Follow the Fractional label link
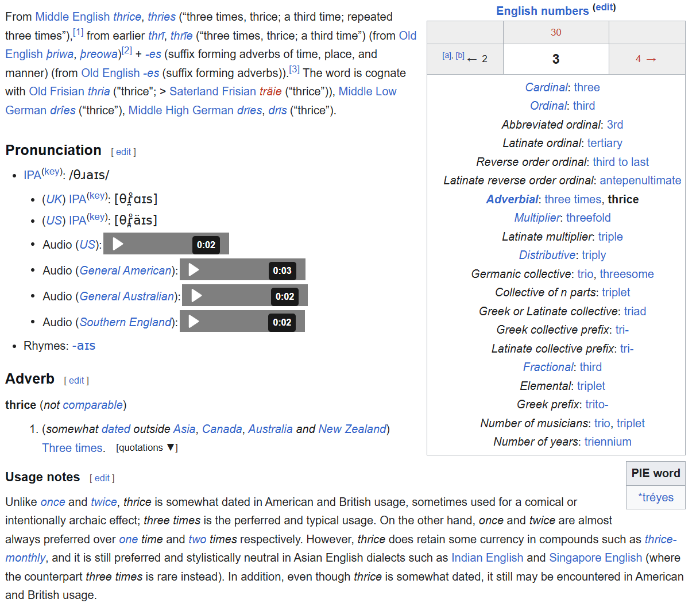Screen dimensions: 700x607 (548, 367)
